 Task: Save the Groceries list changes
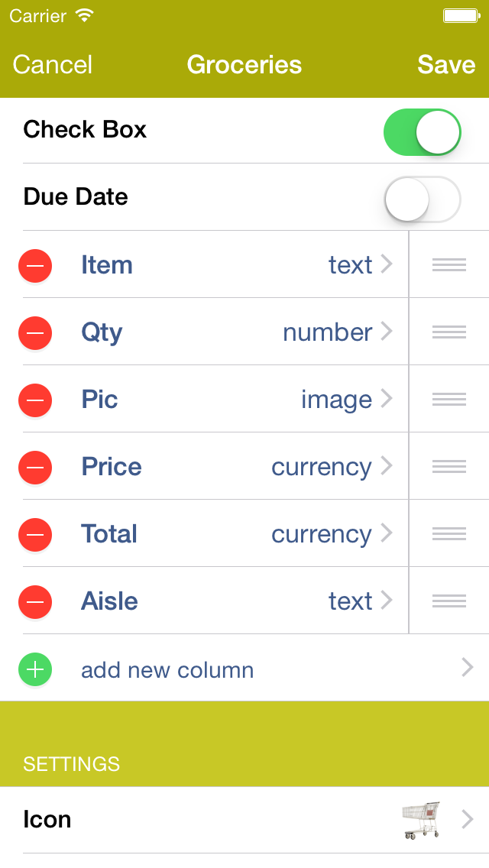click(446, 65)
